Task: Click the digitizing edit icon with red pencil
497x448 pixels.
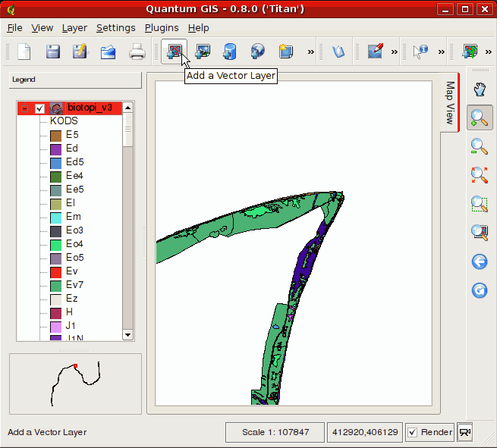Action: 376,52
